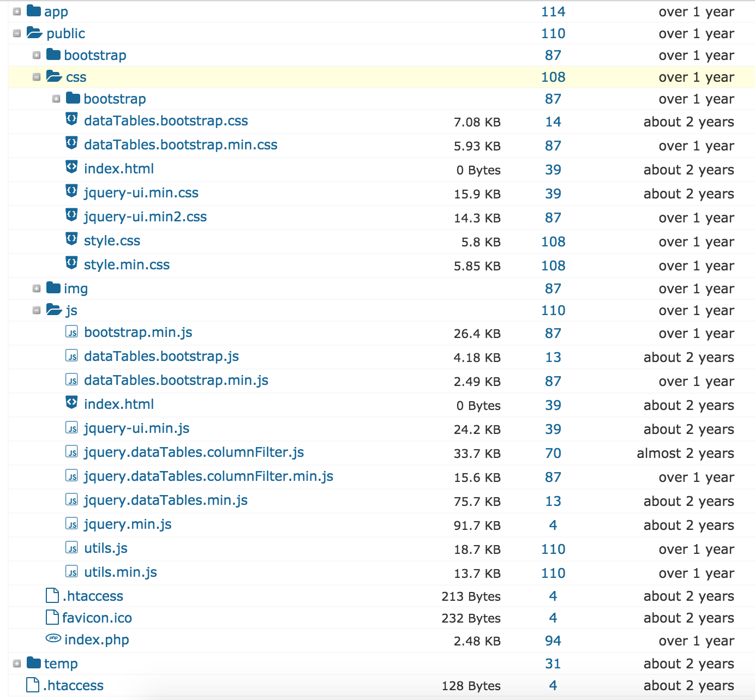755x700 pixels.
Task: Click the PHP icon beside index.php
Action: (53, 638)
